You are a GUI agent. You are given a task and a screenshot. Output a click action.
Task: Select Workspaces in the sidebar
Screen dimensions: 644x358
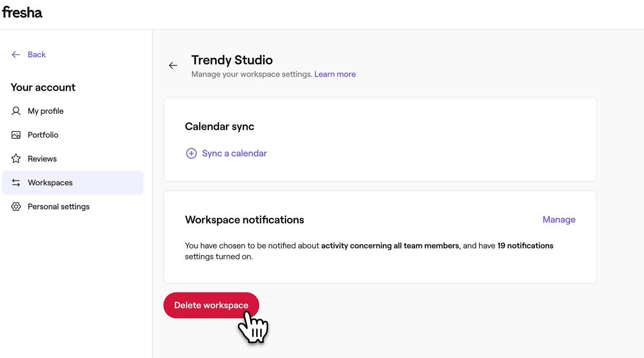[50, 183]
